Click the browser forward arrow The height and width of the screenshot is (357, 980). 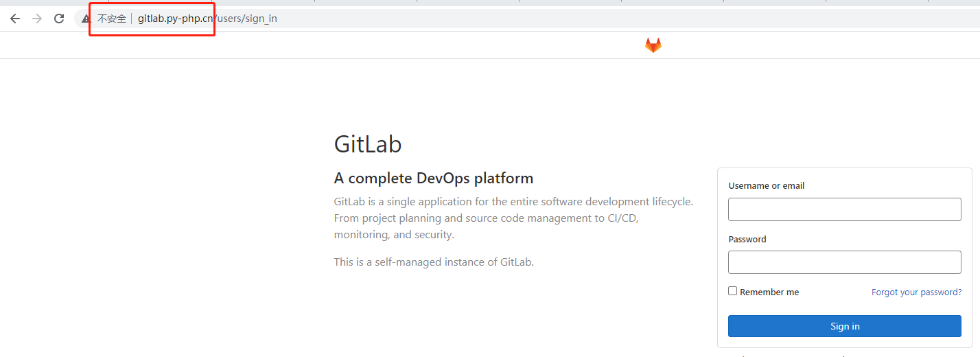point(37,19)
